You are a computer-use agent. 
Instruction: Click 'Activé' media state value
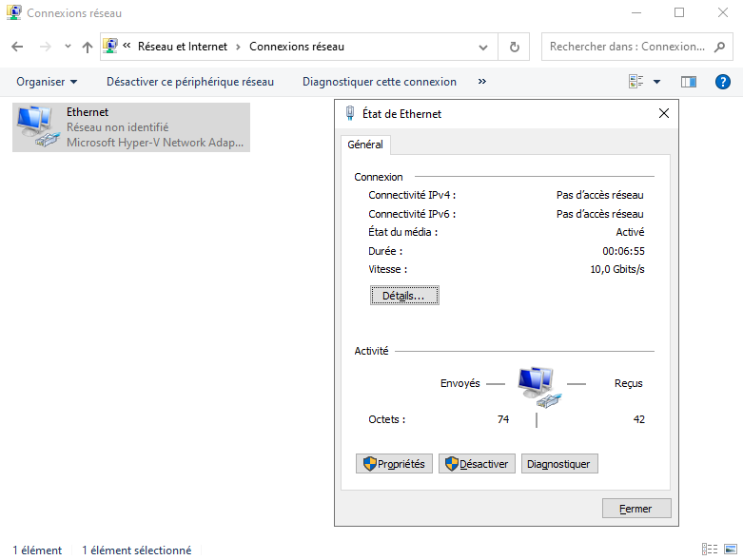coord(630,232)
